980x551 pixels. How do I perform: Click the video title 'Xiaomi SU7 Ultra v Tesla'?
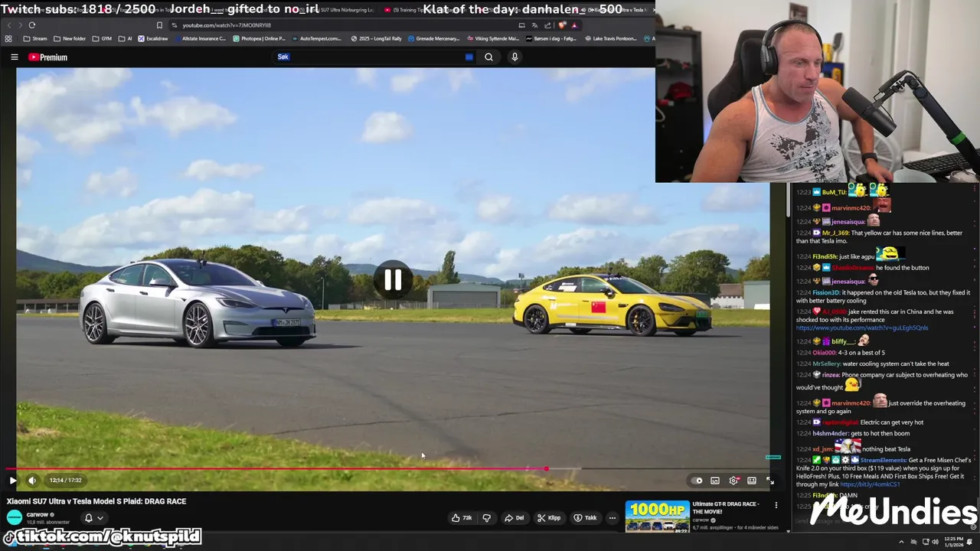[96, 501]
